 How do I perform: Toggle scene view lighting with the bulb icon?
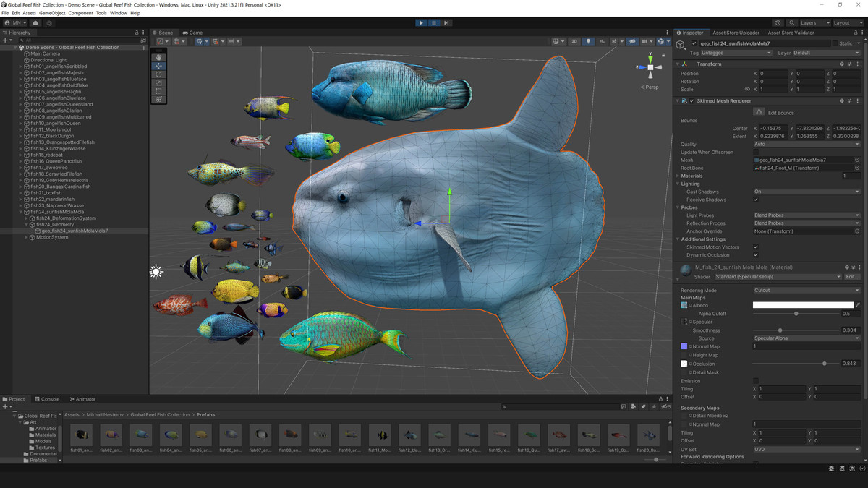pyautogui.click(x=589, y=41)
